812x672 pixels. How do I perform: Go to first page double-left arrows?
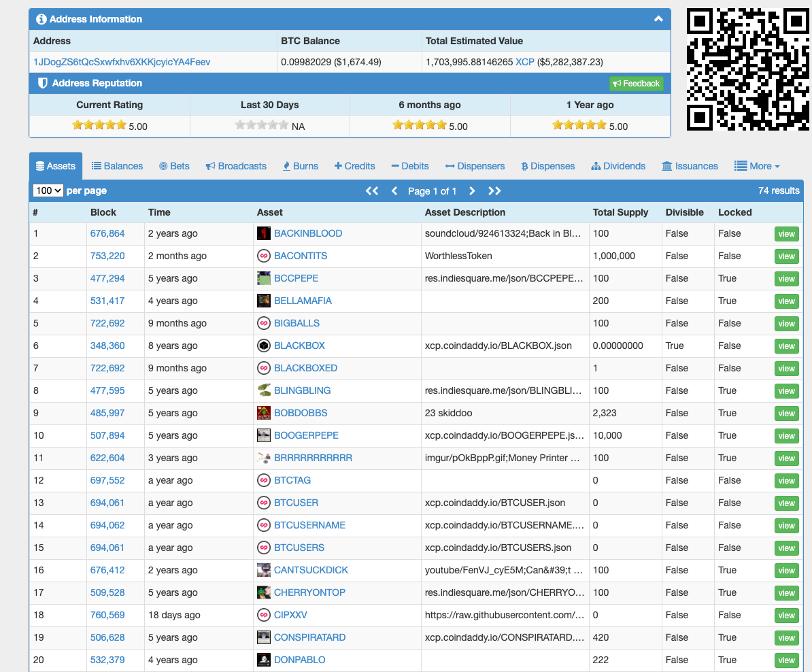coord(372,191)
